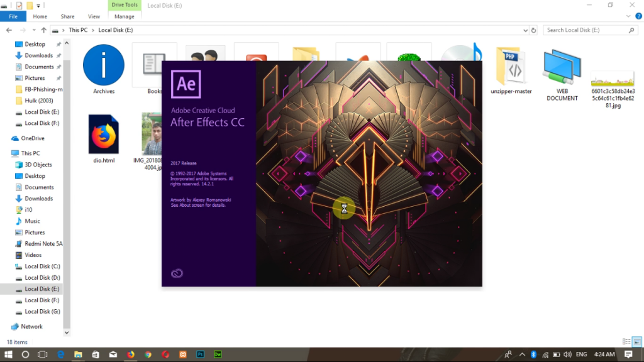Open the Action Center notifications icon
Viewport: 644px width, 362px height.
tap(628, 354)
